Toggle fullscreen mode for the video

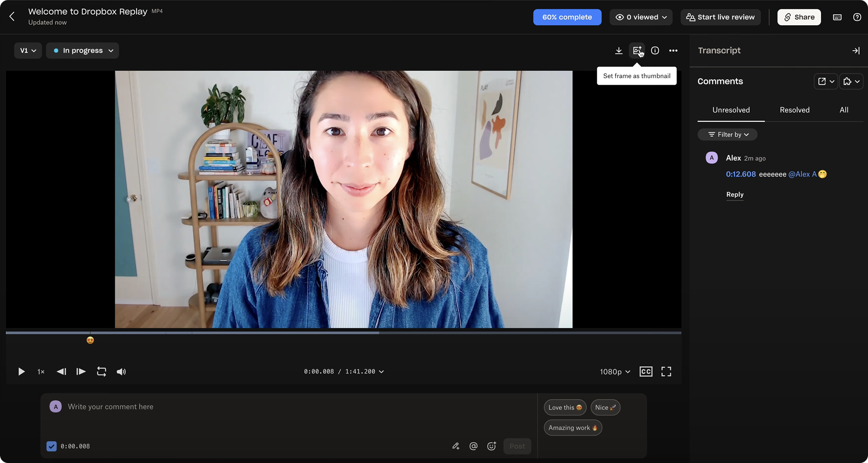pos(666,372)
